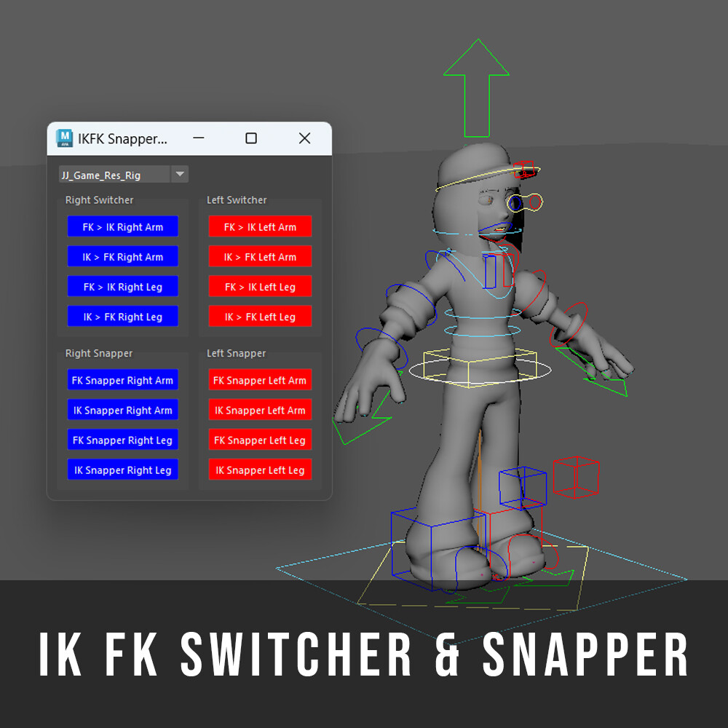The height and width of the screenshot is (728, 728).
Task: Run FK Snapper Right Leg
Action: [122, 440]
